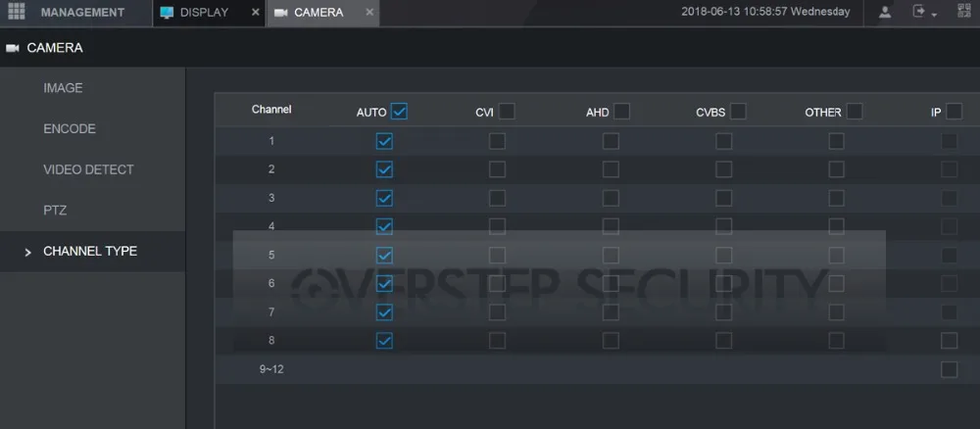Click the channel 5 row number
Image resolution: width=980 pixels, height=429 pixels.
(x=271, y=255)
